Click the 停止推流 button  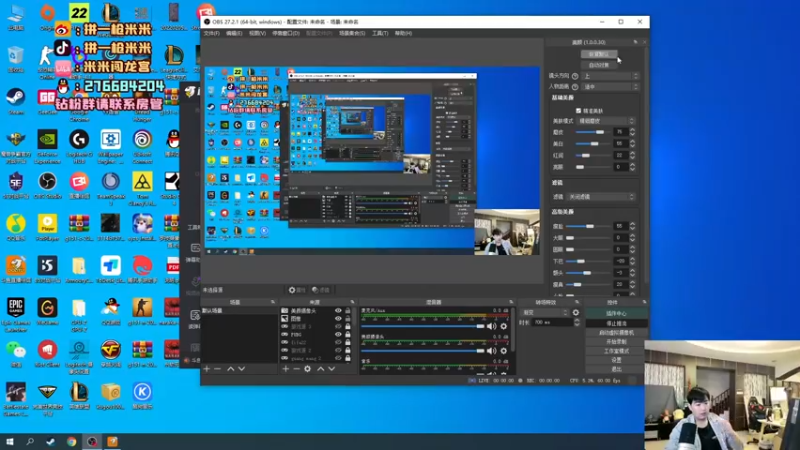(616, 323)
